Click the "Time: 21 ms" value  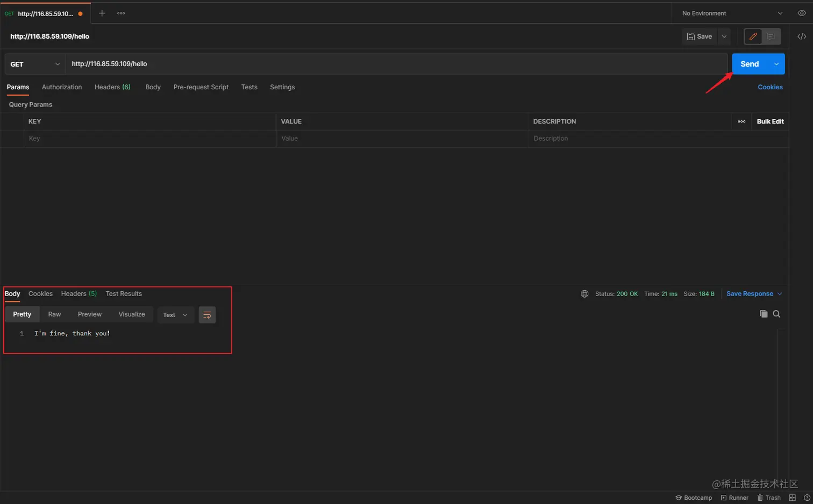(x=661, y=294)
